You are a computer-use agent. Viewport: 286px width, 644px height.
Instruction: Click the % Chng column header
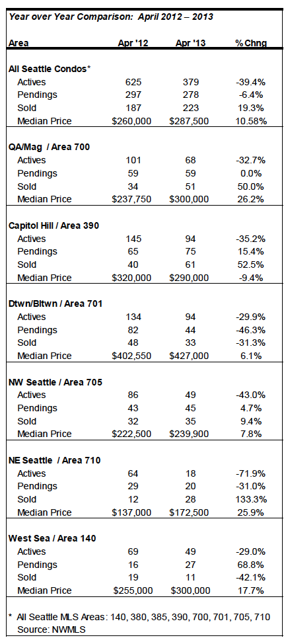[x=251, y=43]
